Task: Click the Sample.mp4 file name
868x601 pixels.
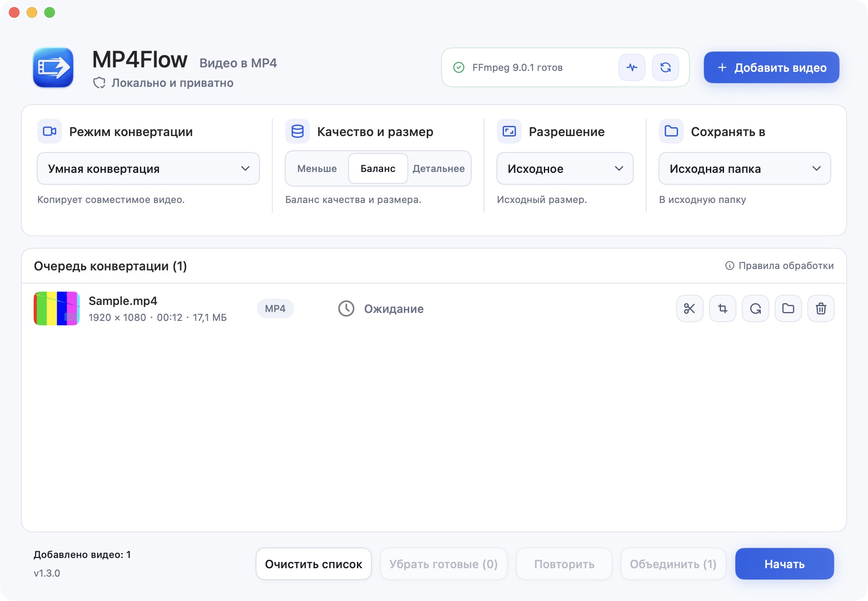Action: [x=123, y=301]
